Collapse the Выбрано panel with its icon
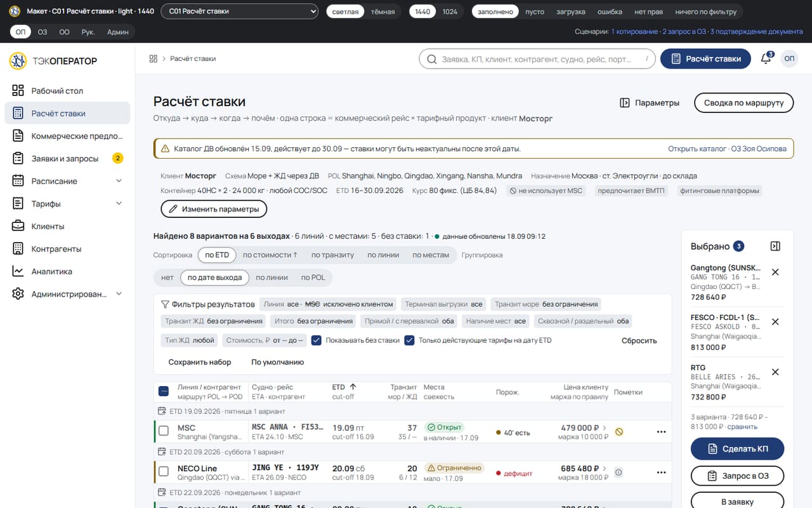 click(x=775, y=246)
